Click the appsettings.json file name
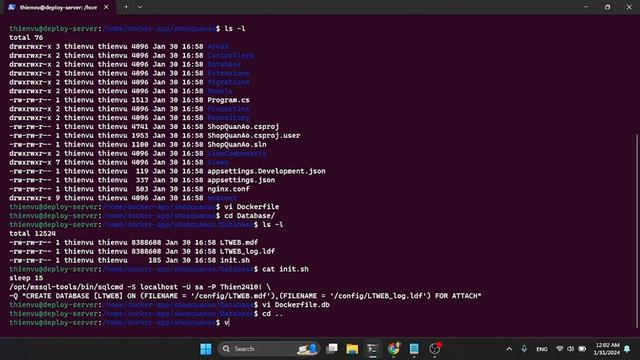The width and height of the screenshot is (640, 360). click(x=241, y=180)
